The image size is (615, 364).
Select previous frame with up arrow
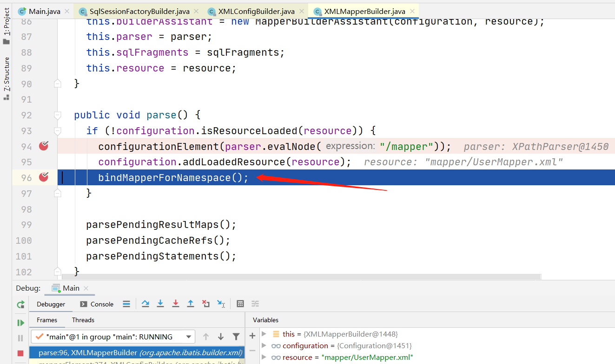point(206,337)
